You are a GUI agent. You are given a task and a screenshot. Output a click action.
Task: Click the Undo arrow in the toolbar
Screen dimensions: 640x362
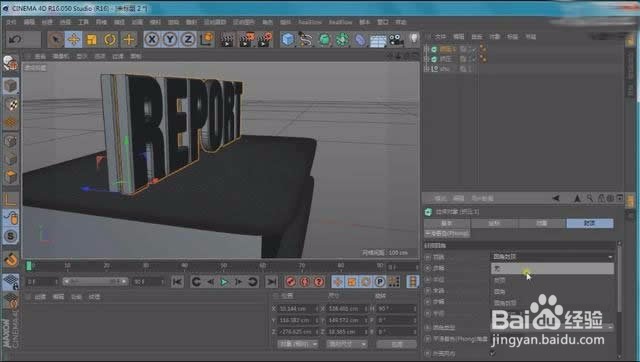(16, 40)
